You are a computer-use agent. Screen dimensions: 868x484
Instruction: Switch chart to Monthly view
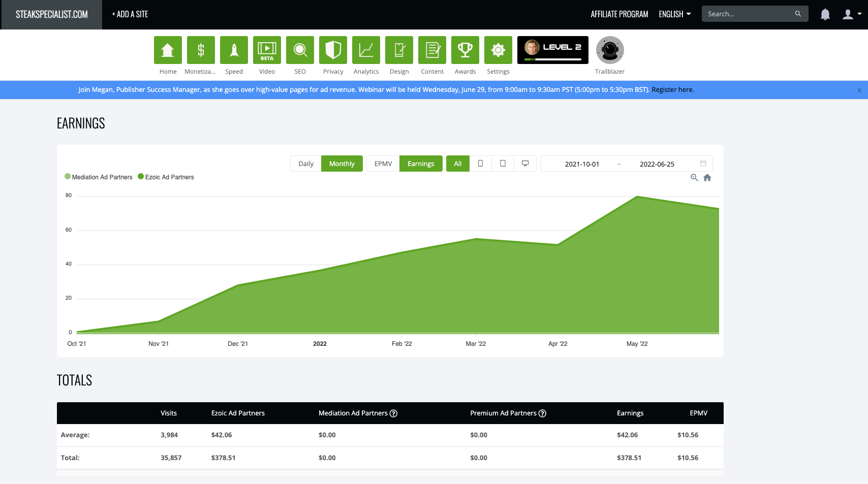(x=342, y=164)
